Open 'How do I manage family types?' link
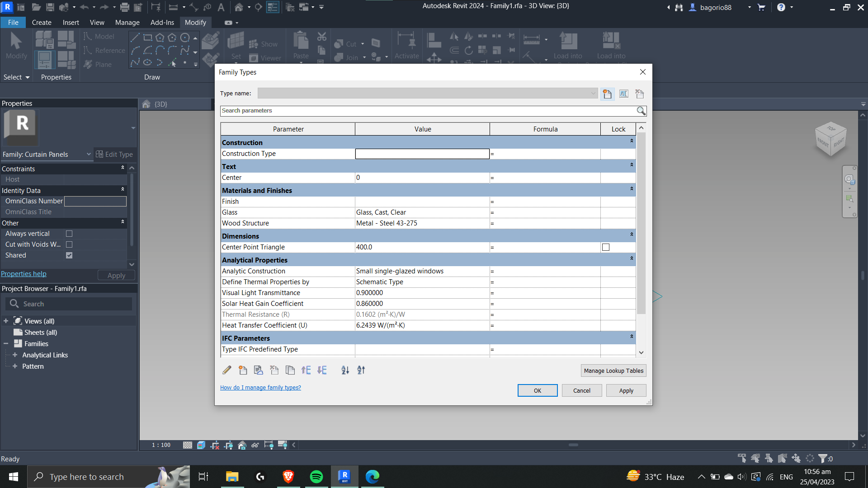The height and width of the screenshot is (488, 868). pyautogui.click(x=260, y=387)
